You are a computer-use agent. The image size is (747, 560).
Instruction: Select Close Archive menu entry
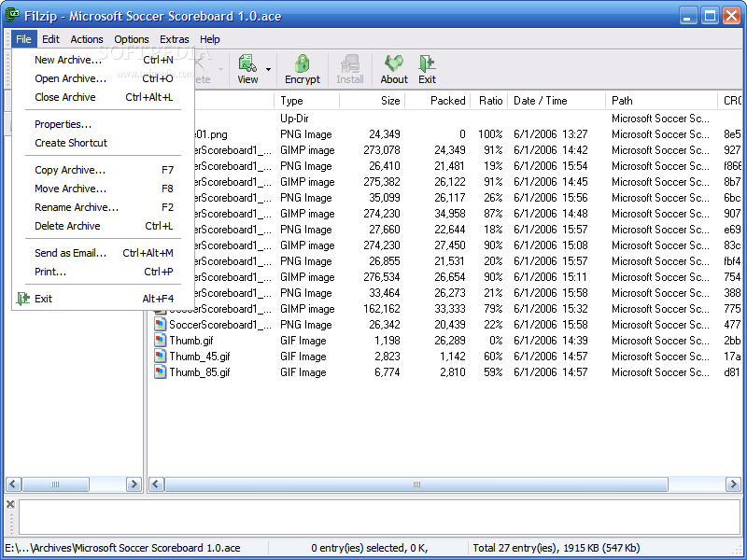click(103, 97)
